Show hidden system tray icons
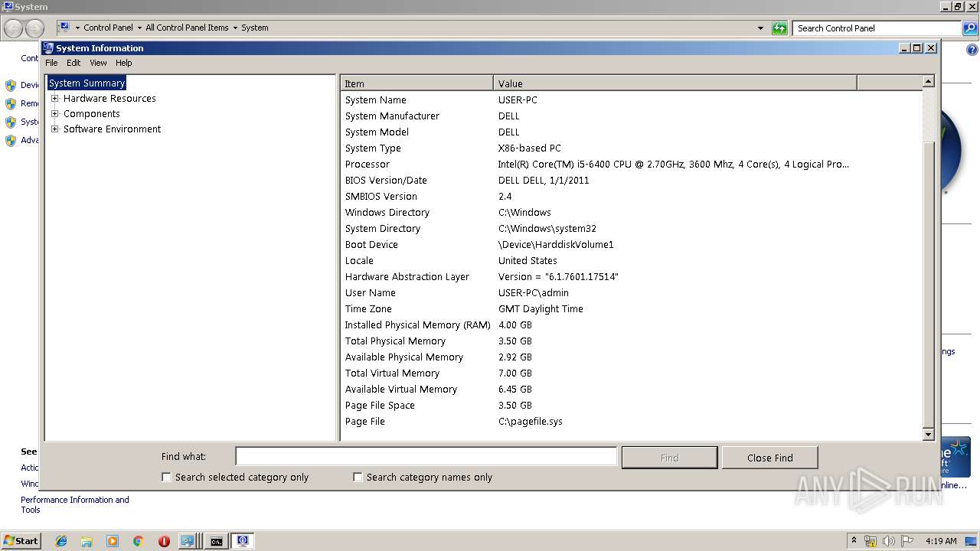This screenshot has height=551, width=980. point(854,541)
